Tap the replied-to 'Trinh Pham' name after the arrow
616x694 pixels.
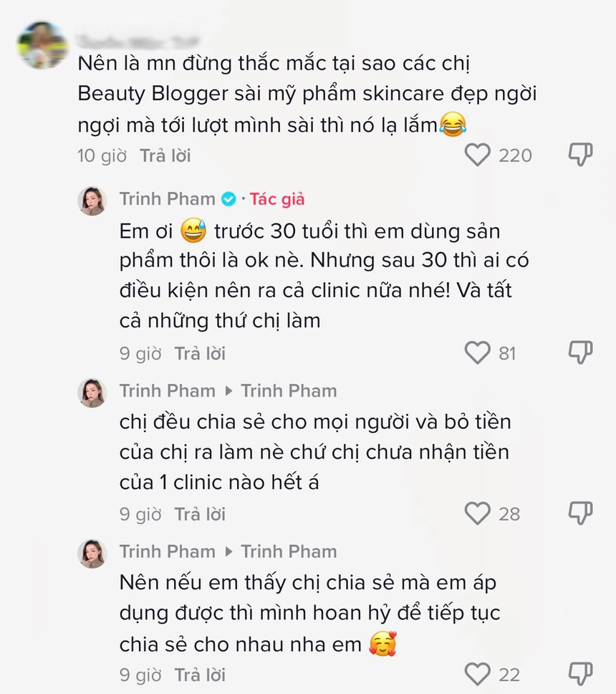[288, 390]
